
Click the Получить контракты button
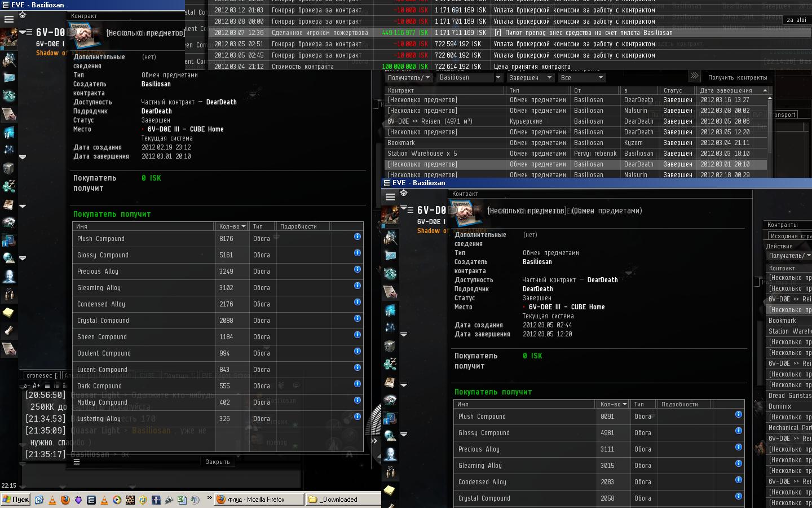coord(738,77)
